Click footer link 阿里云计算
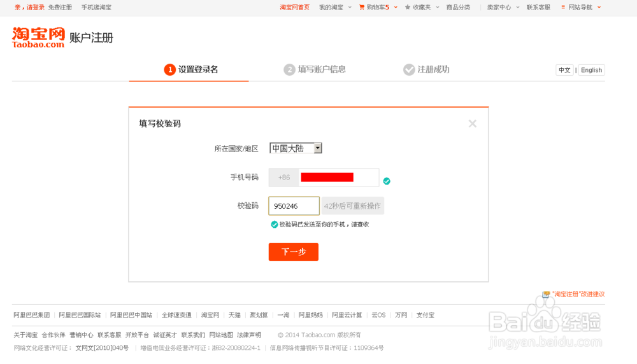 (x=347, y=315)
